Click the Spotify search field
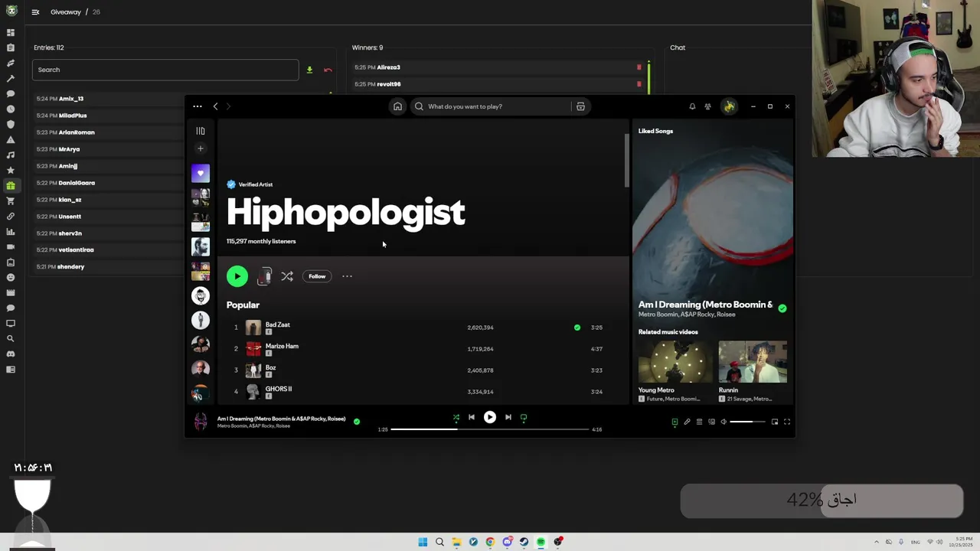The width and height of the screenshot is (980, 551). (x=490, y=106)
